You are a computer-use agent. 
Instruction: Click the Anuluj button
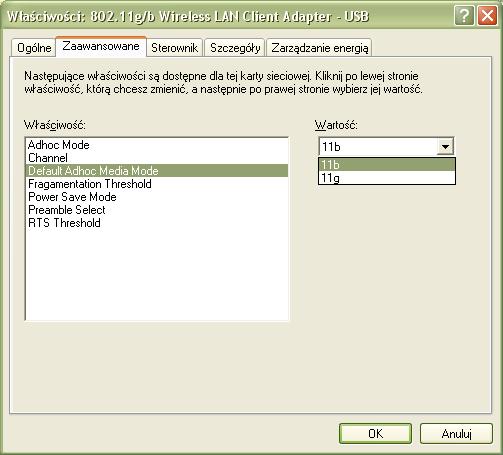click(456, 433)
